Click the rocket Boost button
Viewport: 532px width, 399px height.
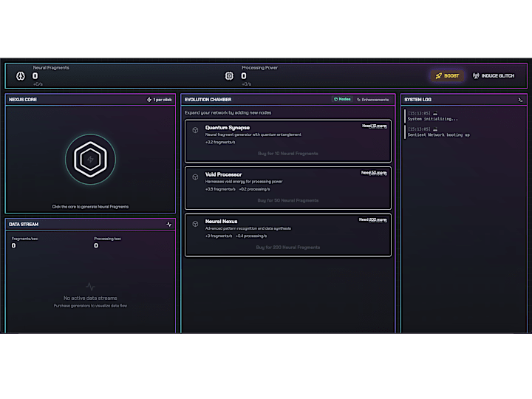click(x=447, y=75)
